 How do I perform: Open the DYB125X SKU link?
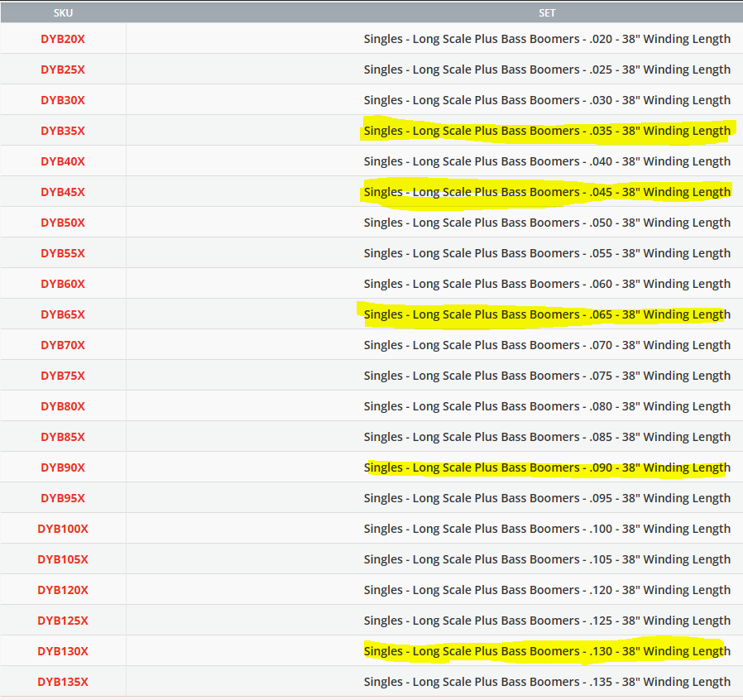point(63,621)
